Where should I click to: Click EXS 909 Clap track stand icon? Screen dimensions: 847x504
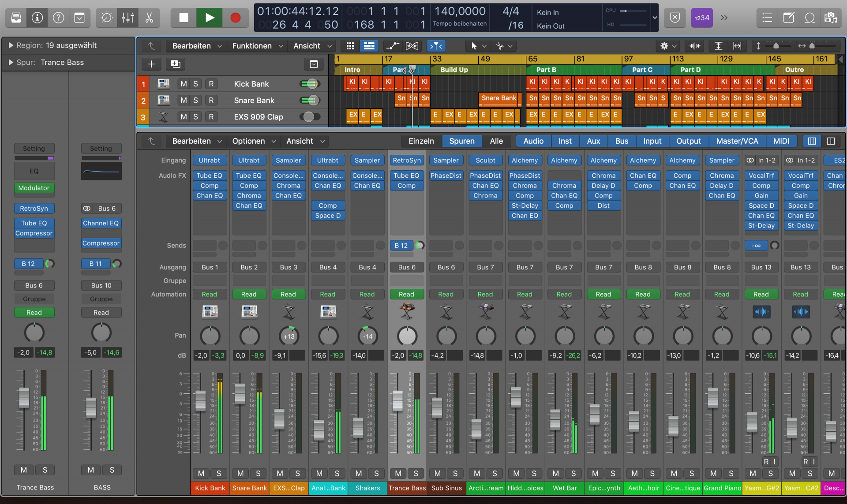164,117
